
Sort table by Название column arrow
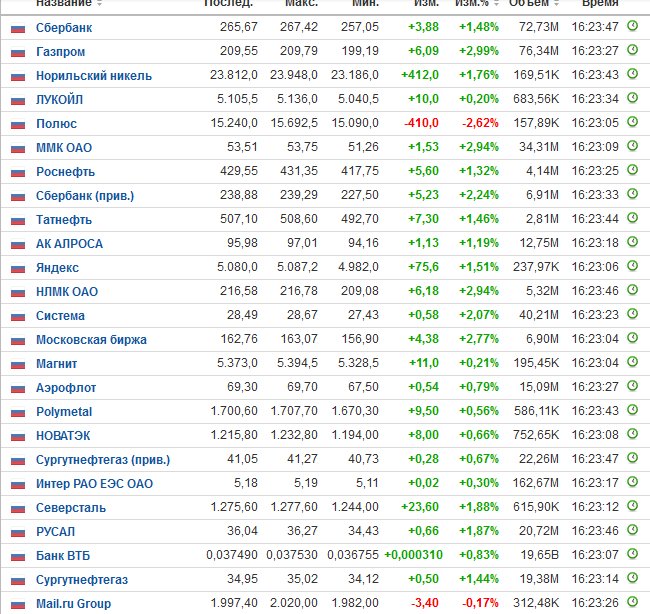tap(99, 3)
